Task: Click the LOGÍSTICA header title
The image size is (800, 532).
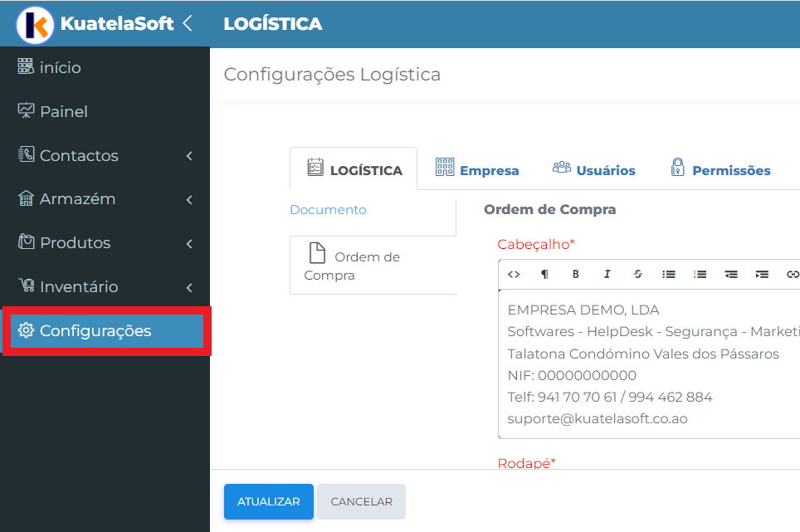Action: (x=272, y=24)
